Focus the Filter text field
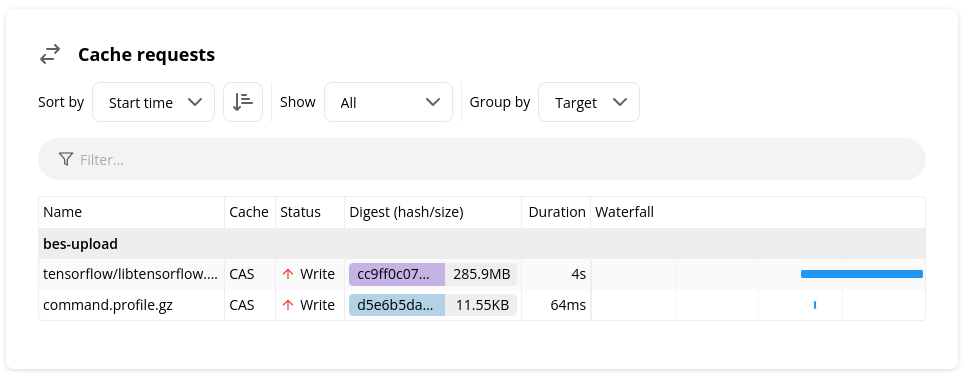The height and width of the screenshot is (384, 970). point(482,159)
